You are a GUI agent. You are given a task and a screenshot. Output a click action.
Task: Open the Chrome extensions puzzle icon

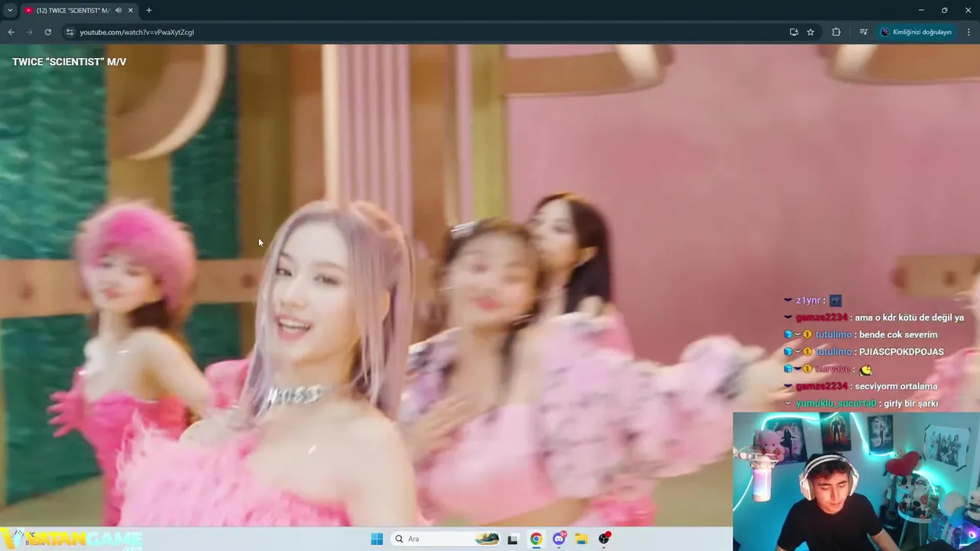(x=836, y=32)
